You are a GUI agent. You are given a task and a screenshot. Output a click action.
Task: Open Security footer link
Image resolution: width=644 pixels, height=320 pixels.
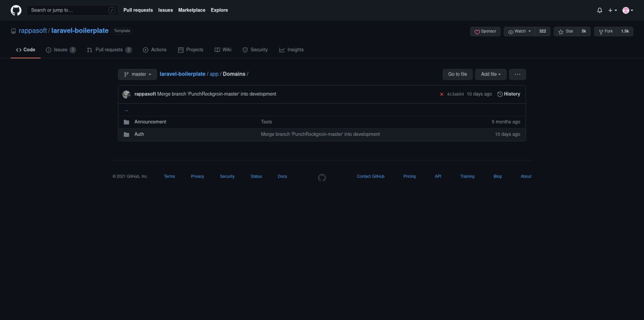click(227, 177)
